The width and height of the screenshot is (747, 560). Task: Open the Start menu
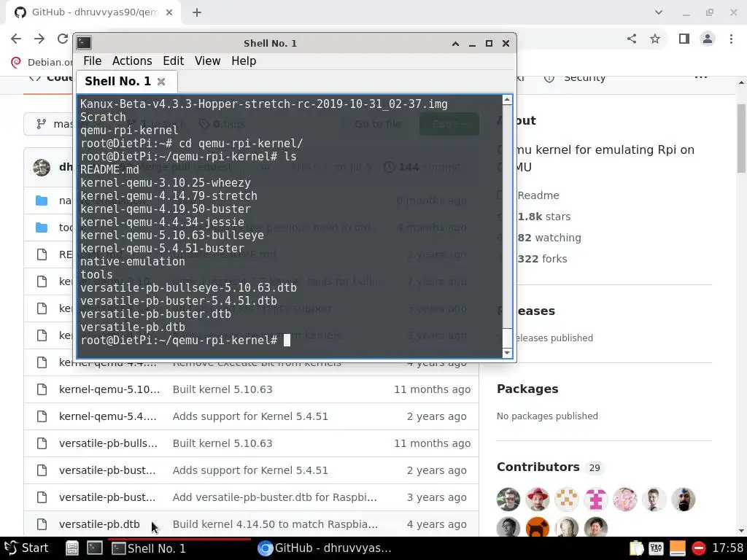(27, 548)
